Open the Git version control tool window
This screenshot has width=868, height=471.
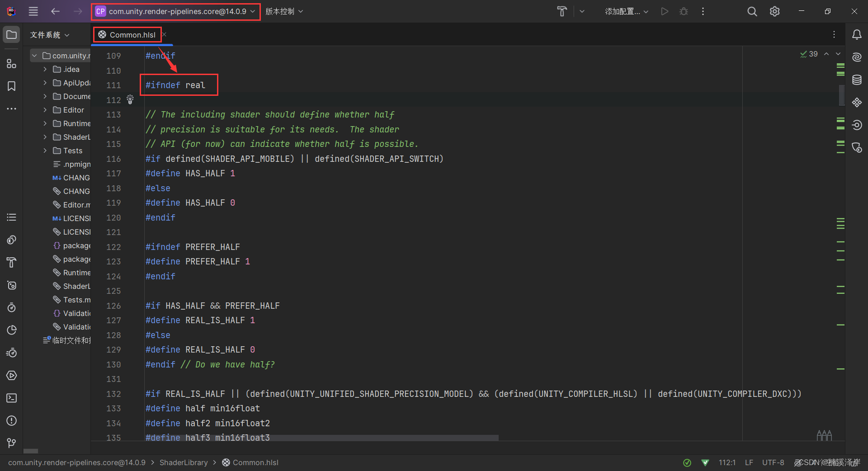(x=12, y=443)
